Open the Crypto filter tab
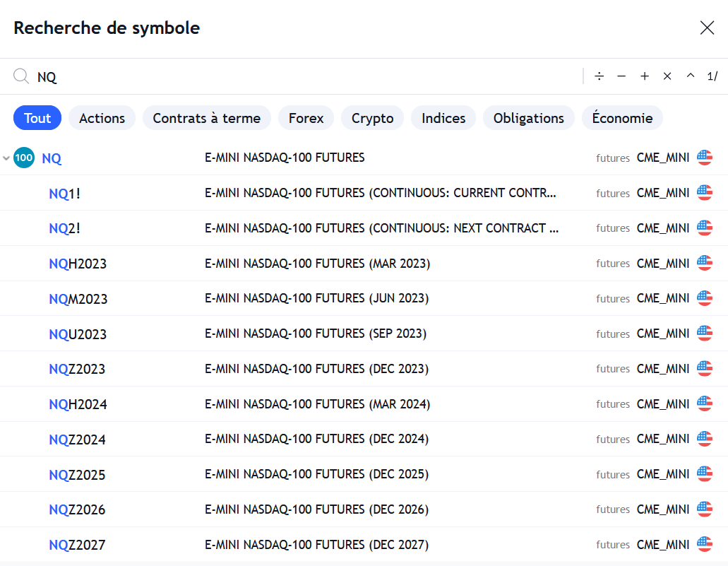The image size is (728, 566). pos(372,118)
